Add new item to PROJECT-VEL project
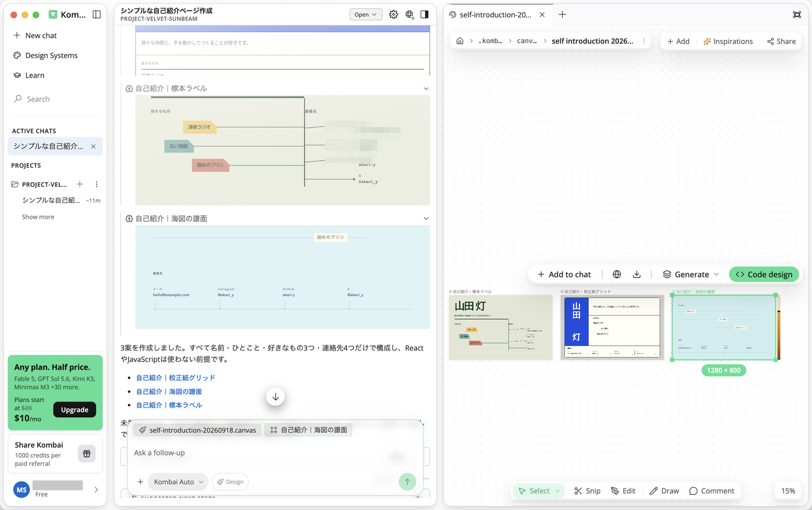This screenshot has height=510, width=812. tap(80, 185)
